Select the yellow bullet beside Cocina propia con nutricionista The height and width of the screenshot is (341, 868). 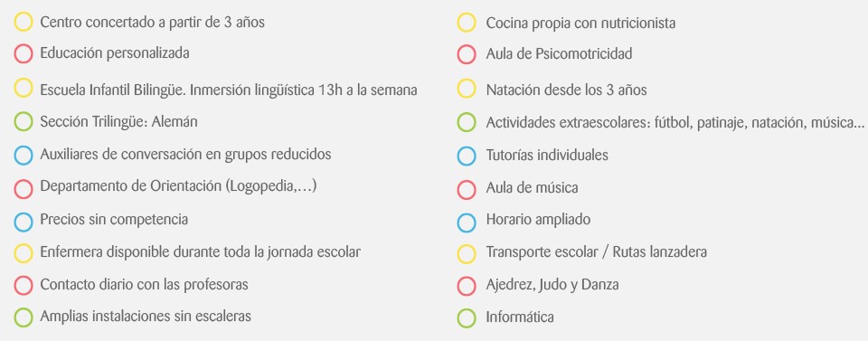coord(467,23)
